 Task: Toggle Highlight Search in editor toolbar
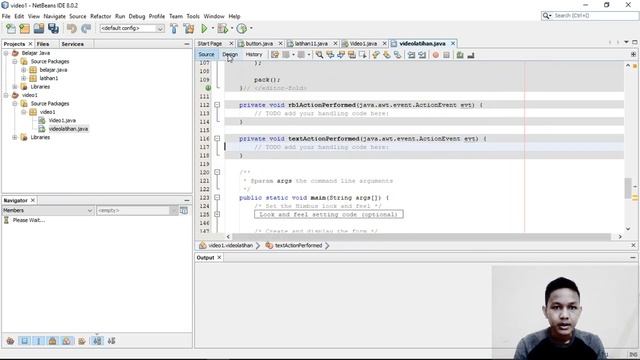pos(351,55)
